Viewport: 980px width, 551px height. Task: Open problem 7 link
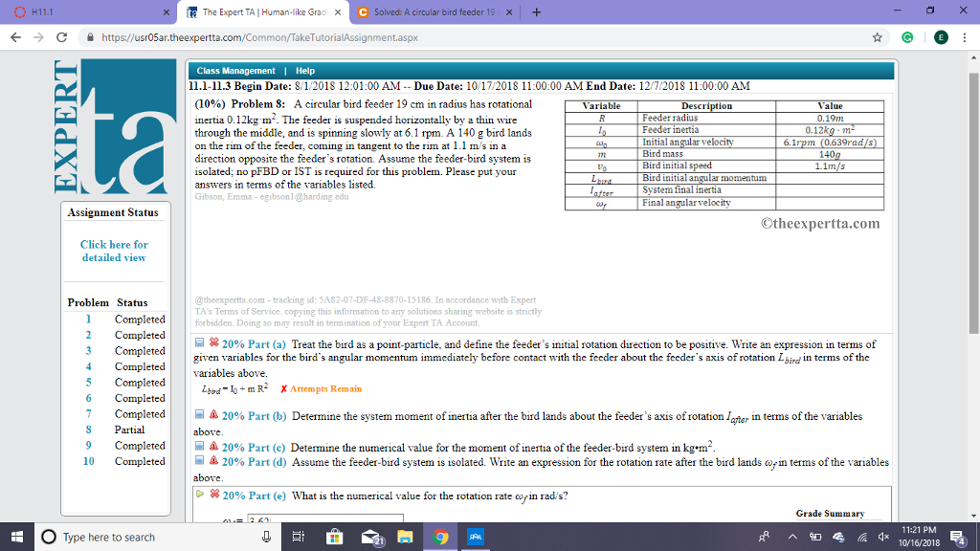(88, 413)
